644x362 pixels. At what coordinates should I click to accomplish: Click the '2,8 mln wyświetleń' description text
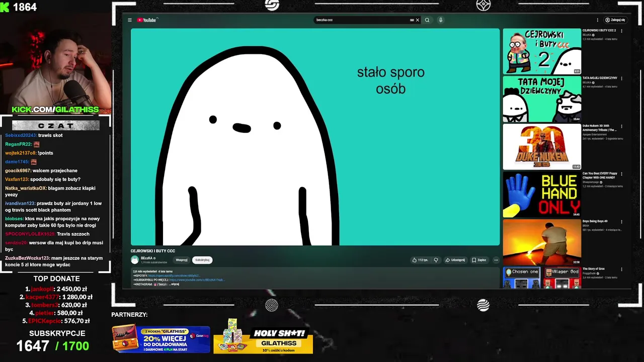coord(145,271)
